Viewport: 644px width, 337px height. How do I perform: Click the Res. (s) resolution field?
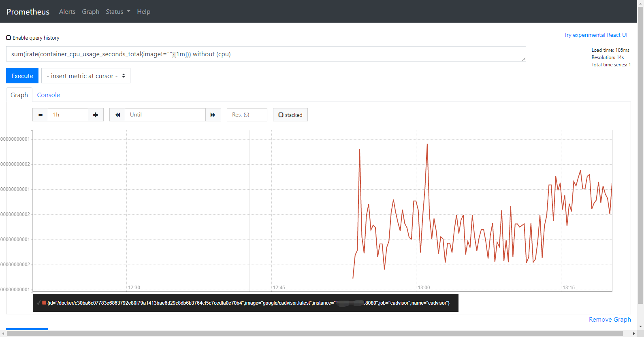pos(247,115)
